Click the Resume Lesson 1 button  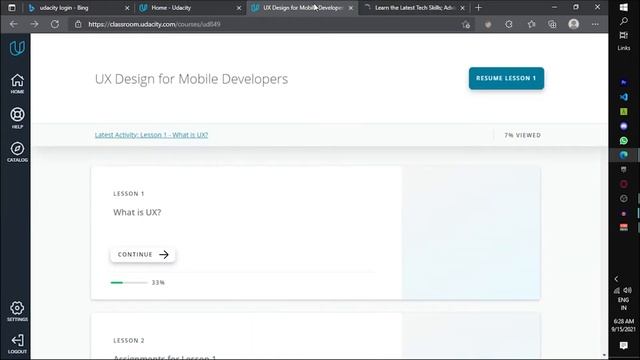[x=506, y=78]
